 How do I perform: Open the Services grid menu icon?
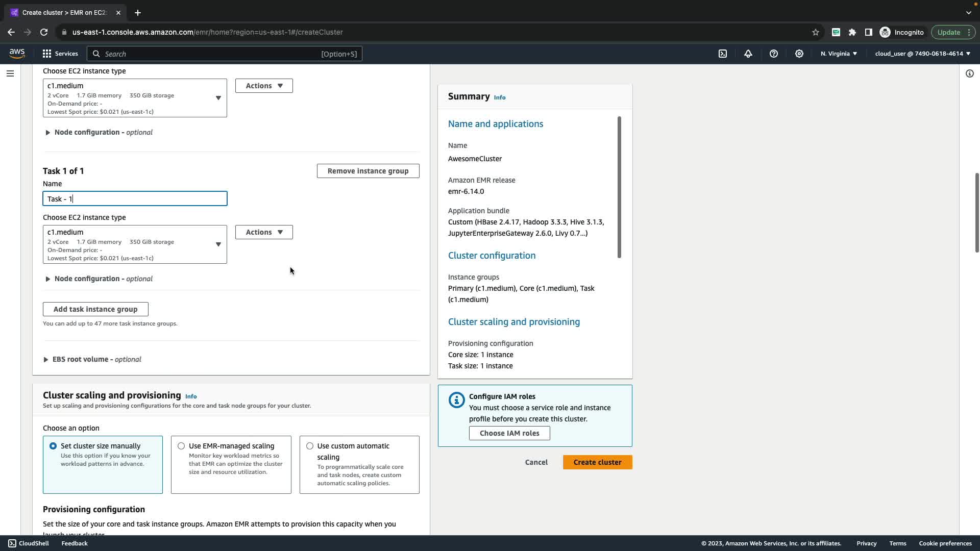click(47, 54)
